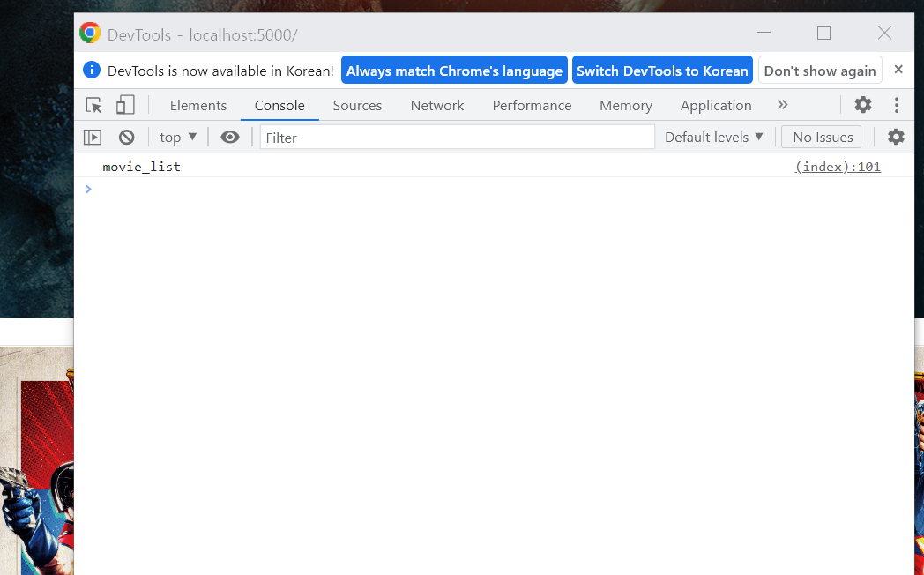Viewport: 924px width, 575px height.
Task: Open the Sources tab
Action: (x=357, y=106)
